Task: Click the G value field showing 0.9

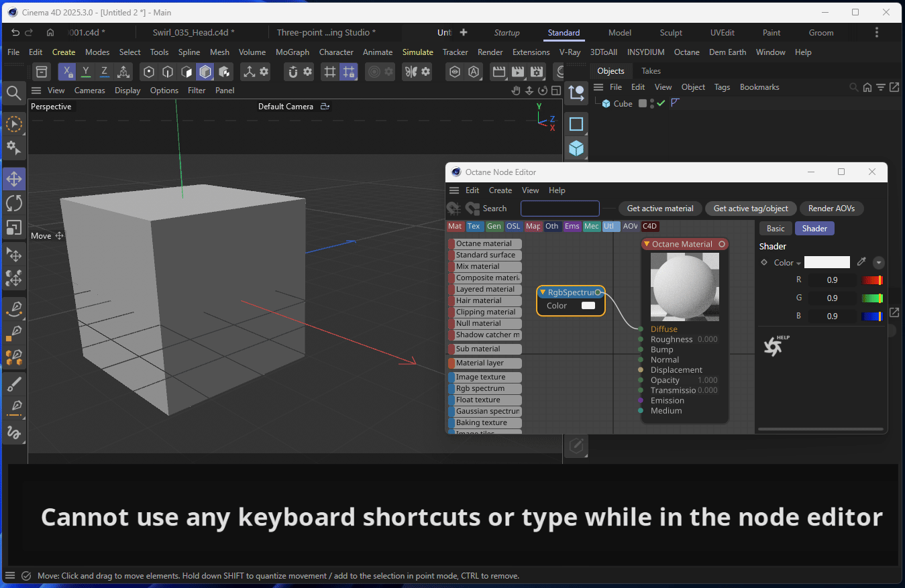Action: click(x=832, y=298)
